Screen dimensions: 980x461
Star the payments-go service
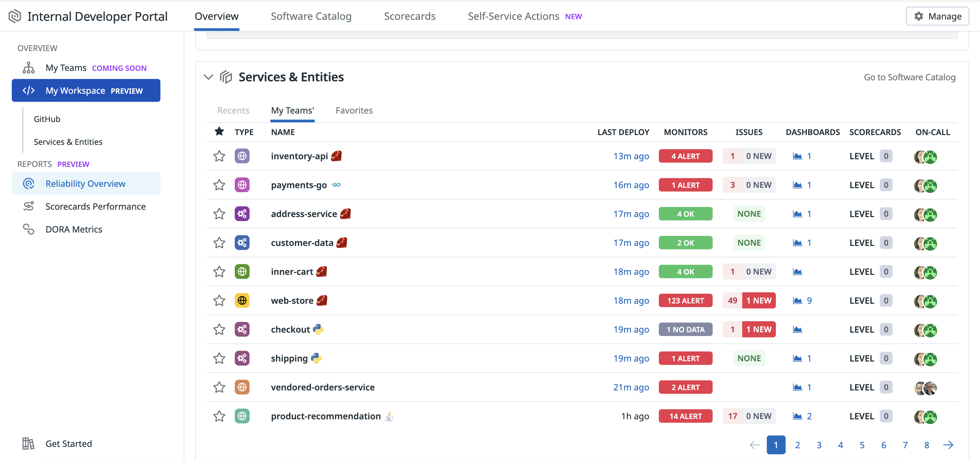click(x=219, y=185)
